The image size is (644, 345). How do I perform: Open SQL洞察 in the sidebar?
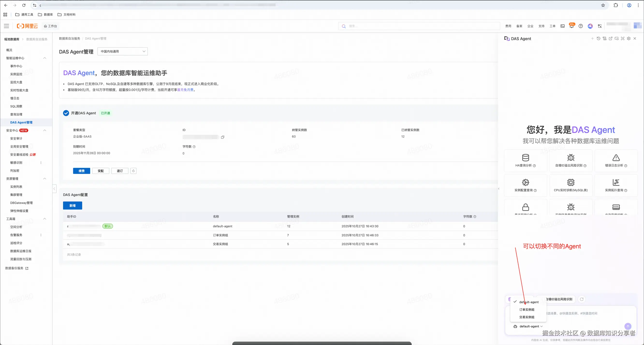(16, 106)
